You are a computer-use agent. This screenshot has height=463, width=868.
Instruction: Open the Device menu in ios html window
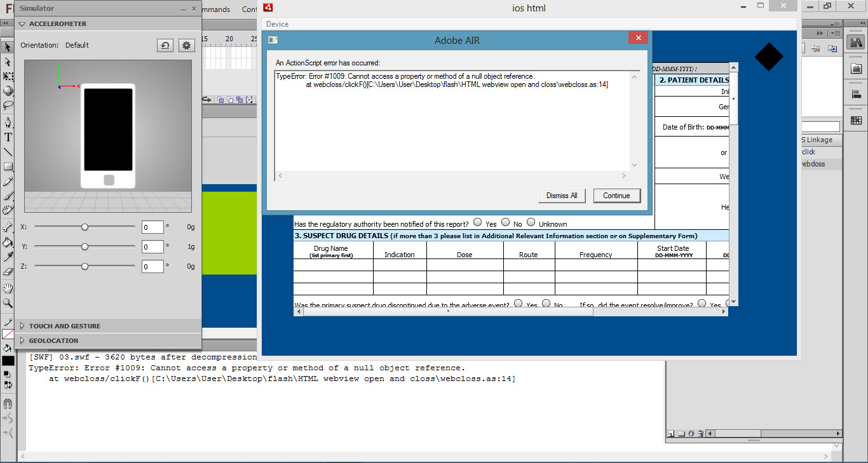point(277,24)
